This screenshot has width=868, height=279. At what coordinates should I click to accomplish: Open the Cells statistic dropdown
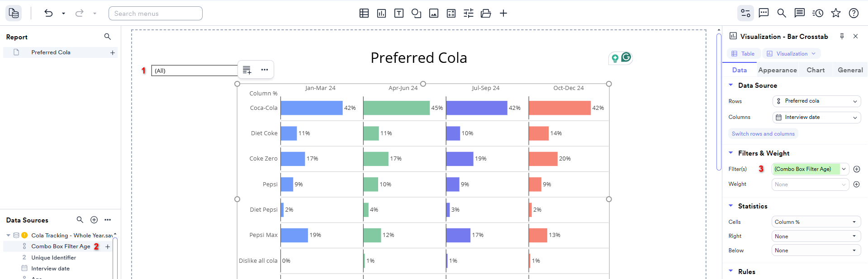point(816,222)
